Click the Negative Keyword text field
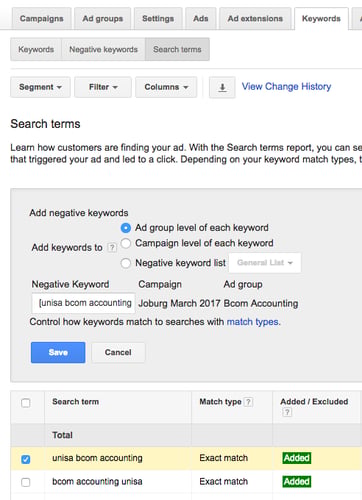The width and height of the screenshot is (362, 500). tap(83, 303)
